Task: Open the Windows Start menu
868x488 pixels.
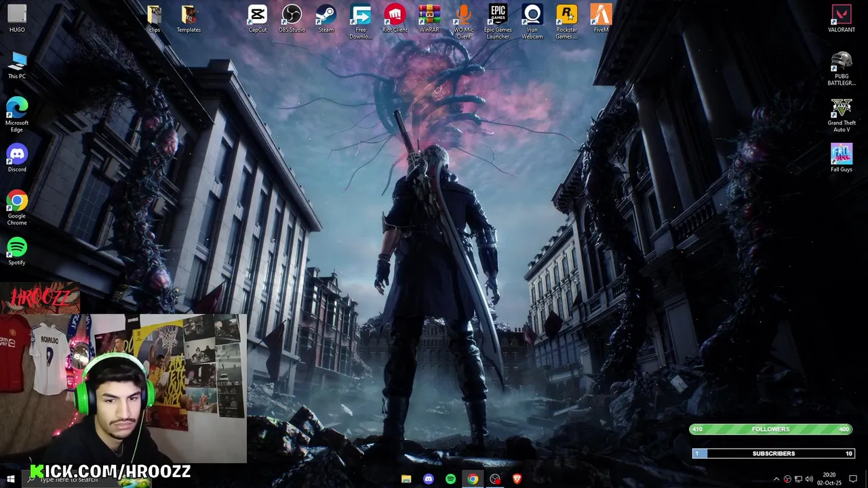Action: coord(10,479)
